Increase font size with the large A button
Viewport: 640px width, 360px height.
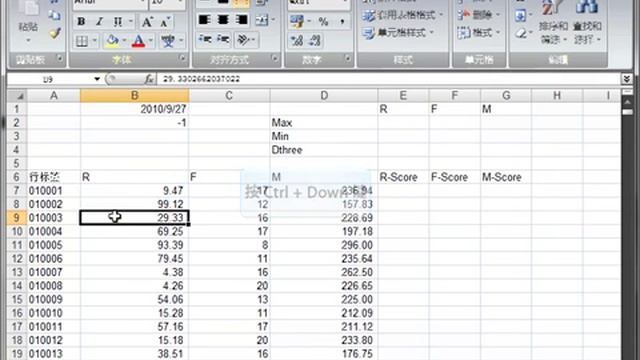pyautogui.click(x=147, y=22)
